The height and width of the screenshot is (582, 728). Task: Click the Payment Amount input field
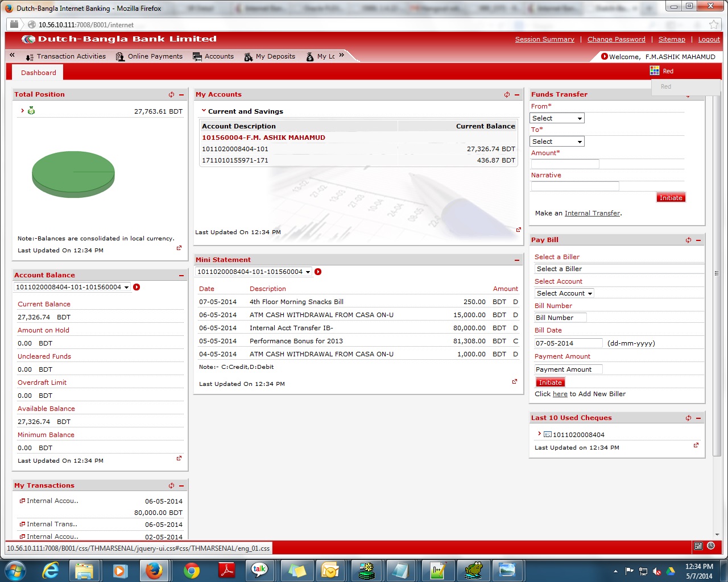(x=568, y=369)
